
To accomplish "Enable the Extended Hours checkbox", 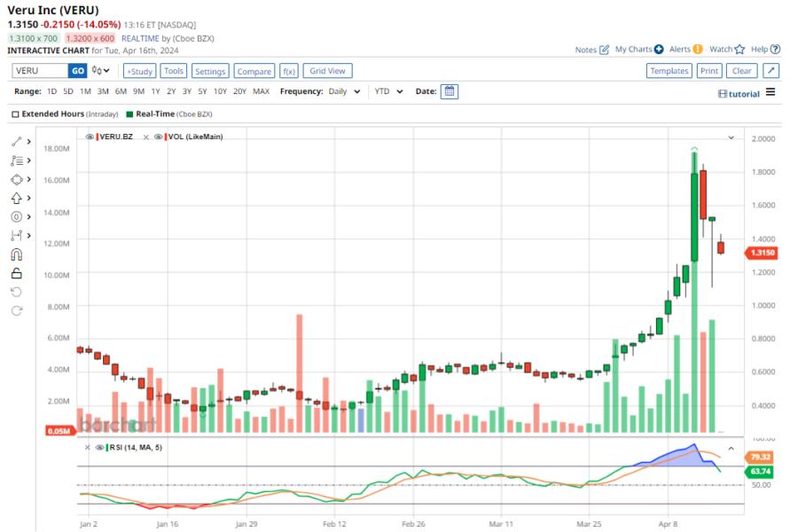I will click(x=16, y=114).
